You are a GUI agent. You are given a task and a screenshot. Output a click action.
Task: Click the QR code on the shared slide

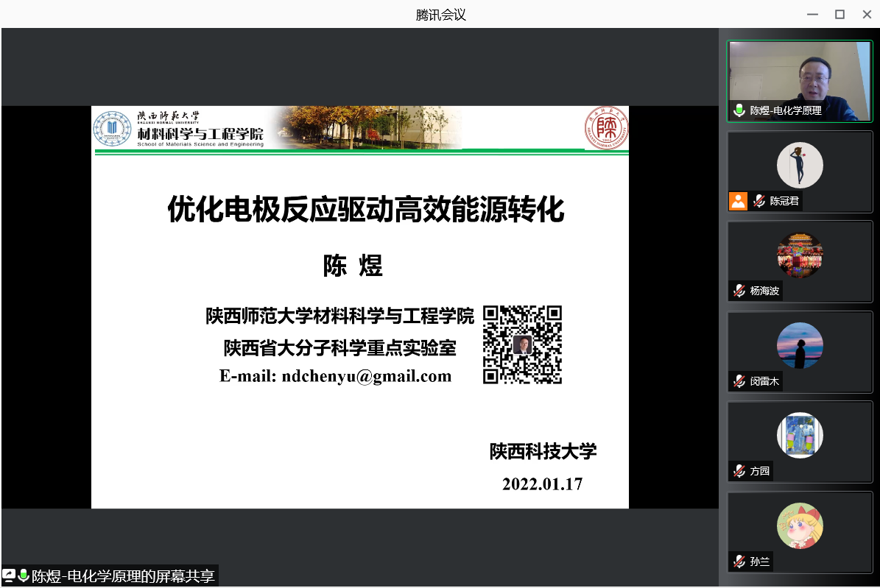tap(522, 344)
